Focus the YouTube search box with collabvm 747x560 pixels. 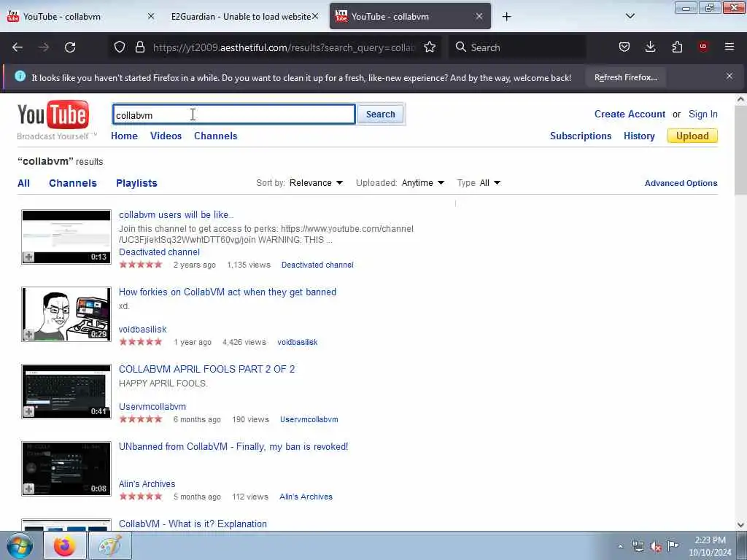pyautogui.click(x=234, y=114)
